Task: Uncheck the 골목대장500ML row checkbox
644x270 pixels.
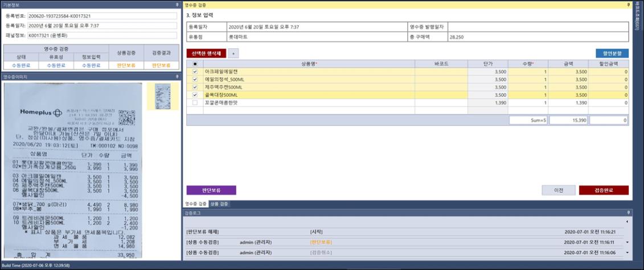Action: click(195, 95)
